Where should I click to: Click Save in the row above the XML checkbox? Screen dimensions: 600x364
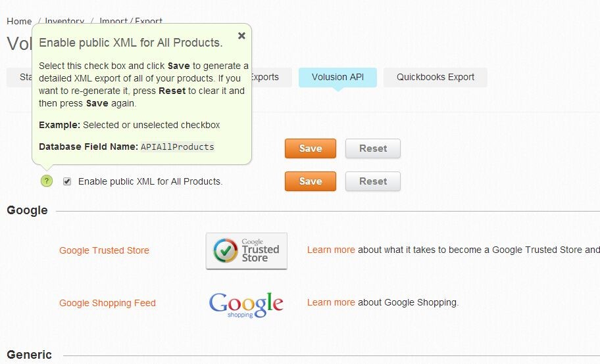coord(310,148)
